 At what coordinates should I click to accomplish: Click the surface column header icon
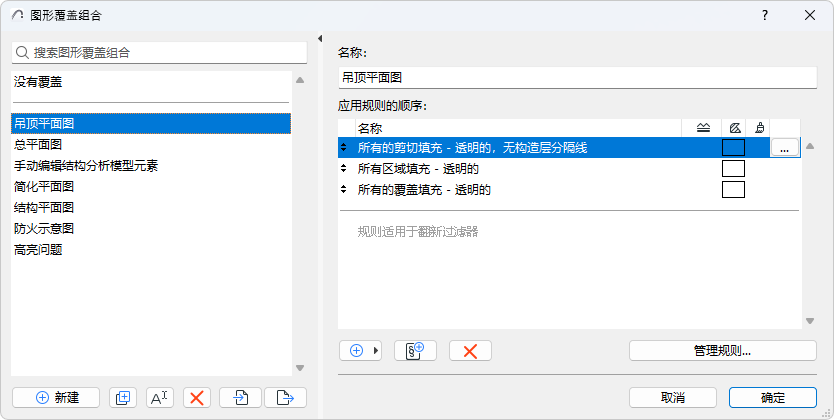click(760, 128)
